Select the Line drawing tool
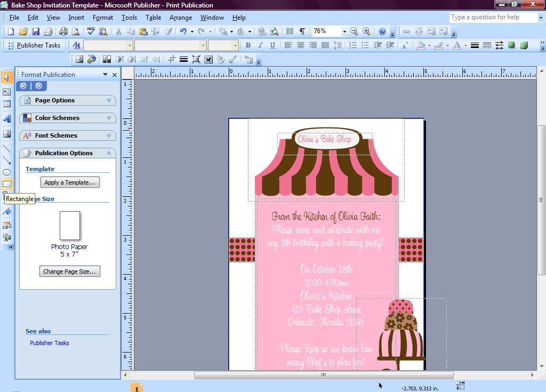This screenshot has height=392, width=546. coord(6,149)
